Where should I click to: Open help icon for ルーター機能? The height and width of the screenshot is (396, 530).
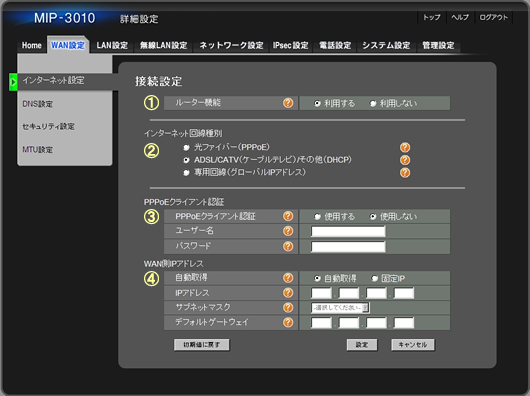tap(288, 103)
